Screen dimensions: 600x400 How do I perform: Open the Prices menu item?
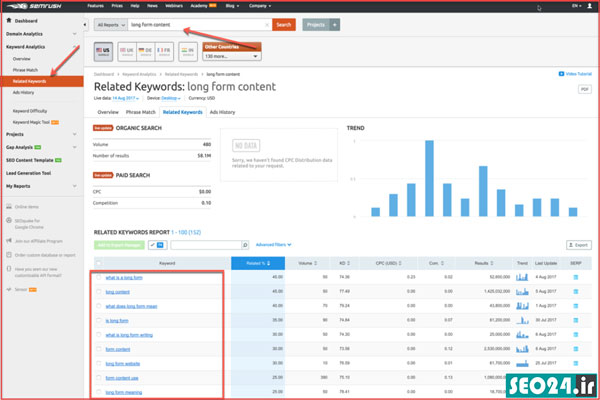117,6
